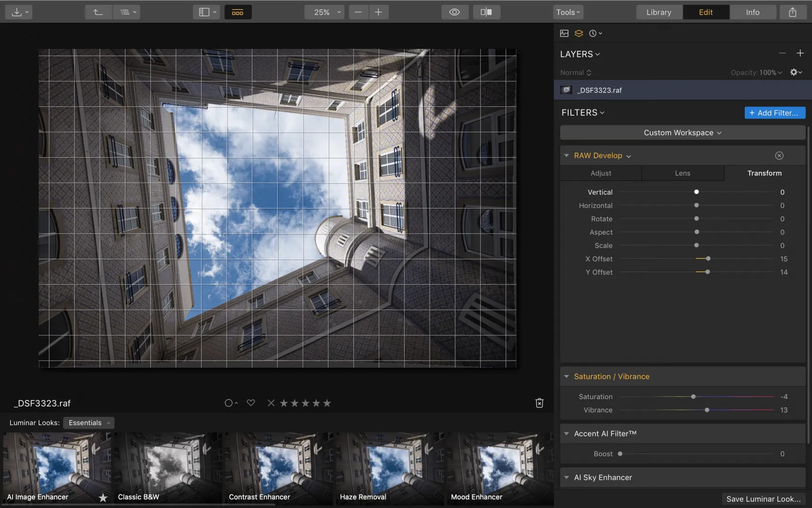Viewport: 812px width, 508px height.
Task: Expand the AI Sky Enhancer filter
Action: (566, 478)
